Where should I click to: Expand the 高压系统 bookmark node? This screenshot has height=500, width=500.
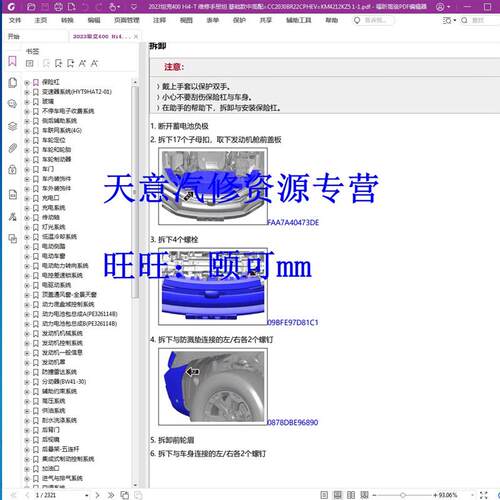pyautogui.click(x=27, y=402)
